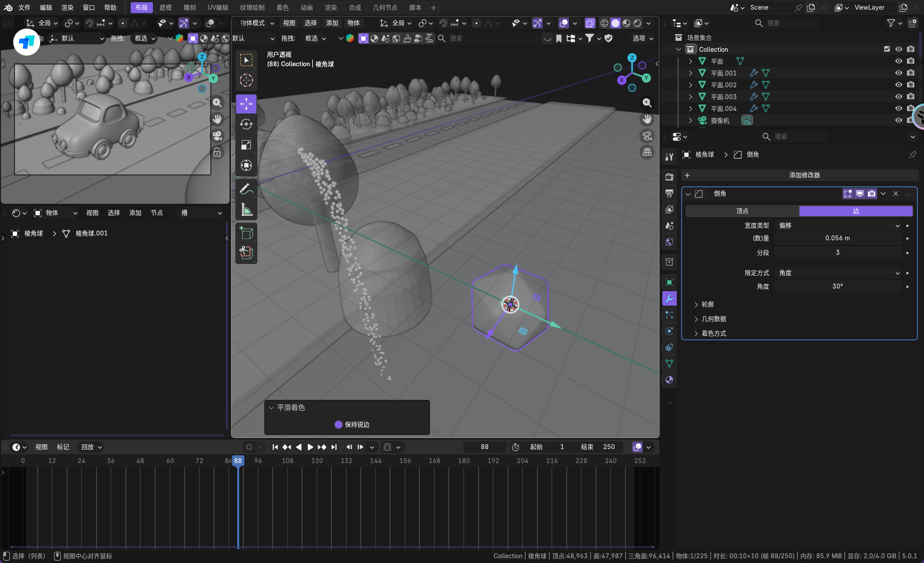Pick the Add Cube tool

click(x=246, y=233)
